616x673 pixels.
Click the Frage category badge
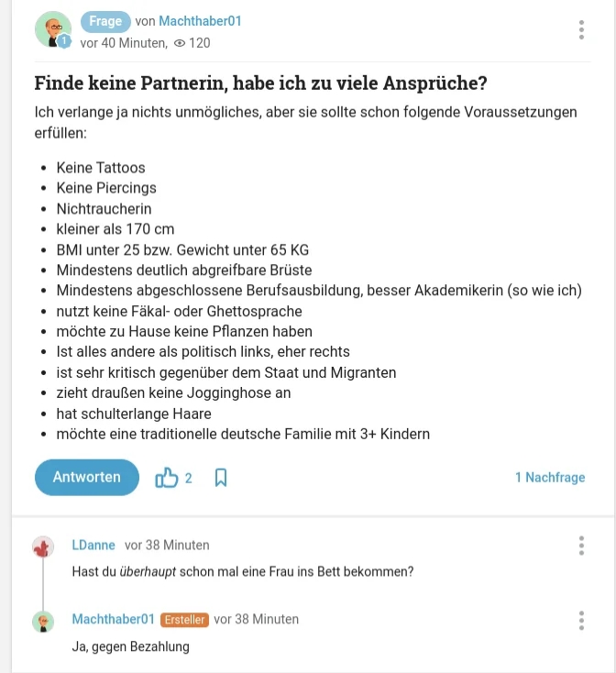(105, 21)
